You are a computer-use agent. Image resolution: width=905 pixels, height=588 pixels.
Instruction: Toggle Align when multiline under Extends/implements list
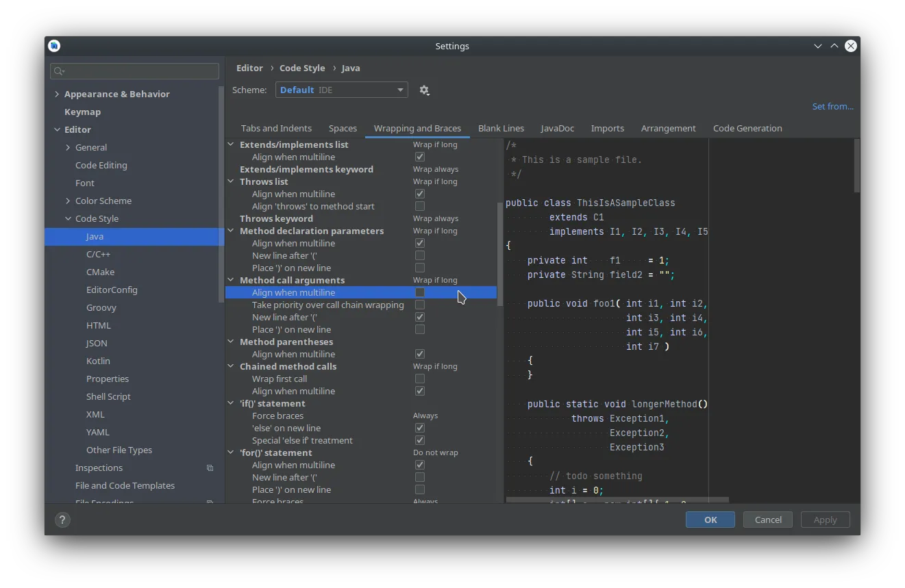[x=420, y=157]
